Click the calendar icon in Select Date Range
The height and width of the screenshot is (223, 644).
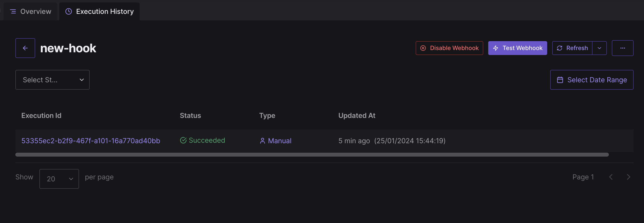pos(560,80)
